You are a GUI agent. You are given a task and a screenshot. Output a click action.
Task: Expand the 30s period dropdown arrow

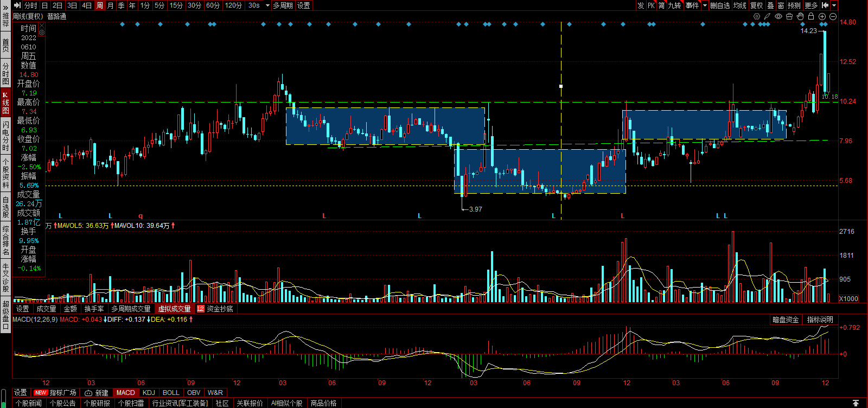(x=267, y=5)
